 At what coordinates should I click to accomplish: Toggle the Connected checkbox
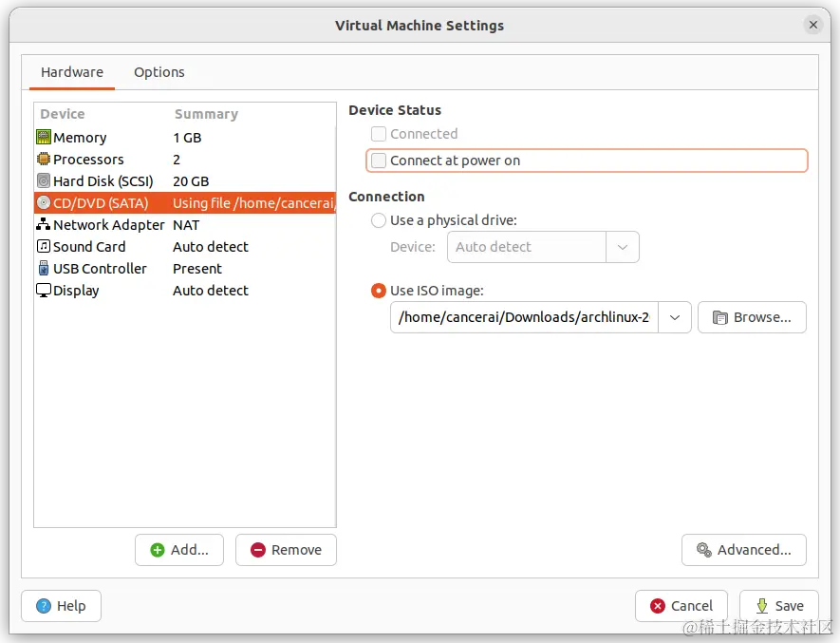(379, 134)
